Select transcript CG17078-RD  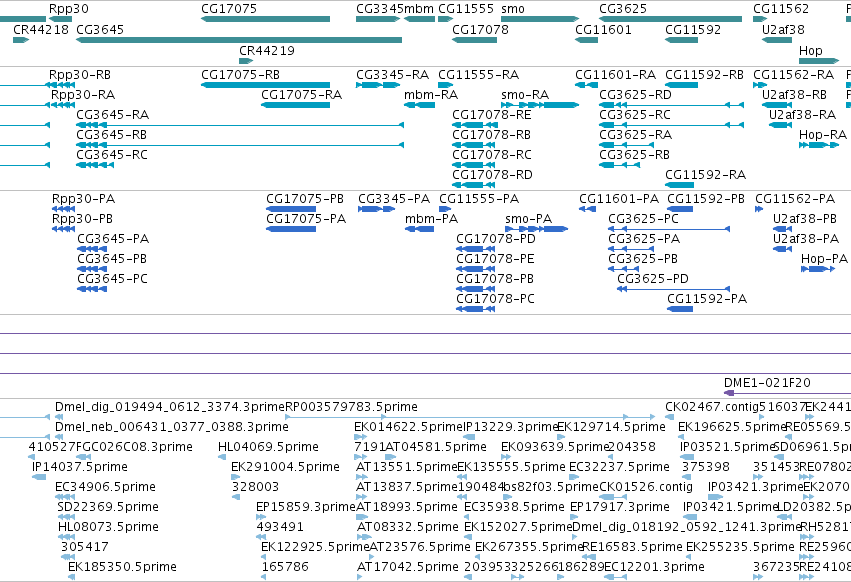click(x=473, y=185)
